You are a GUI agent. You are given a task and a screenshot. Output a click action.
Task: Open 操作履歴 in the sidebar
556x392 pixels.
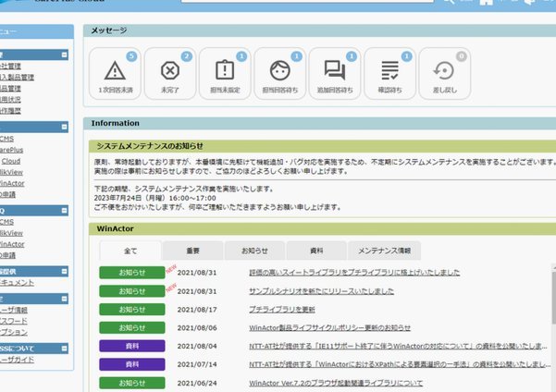click(10, 111)
